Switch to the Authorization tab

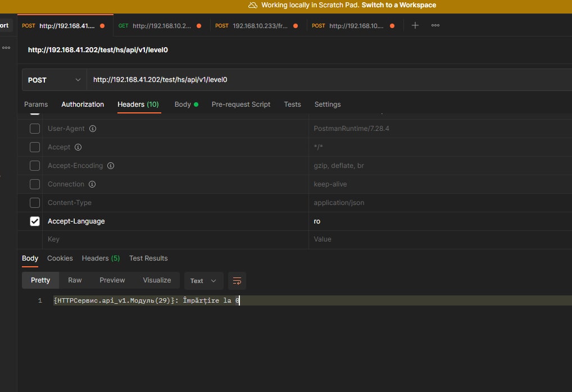(x=83, y=104)
